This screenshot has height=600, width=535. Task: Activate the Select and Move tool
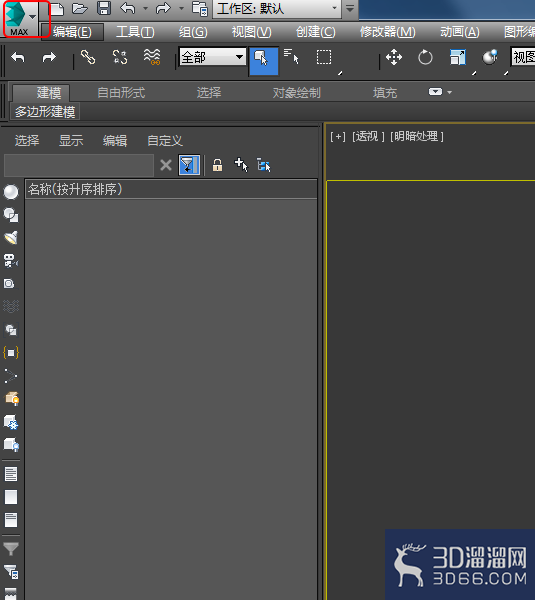coord(394,57)
